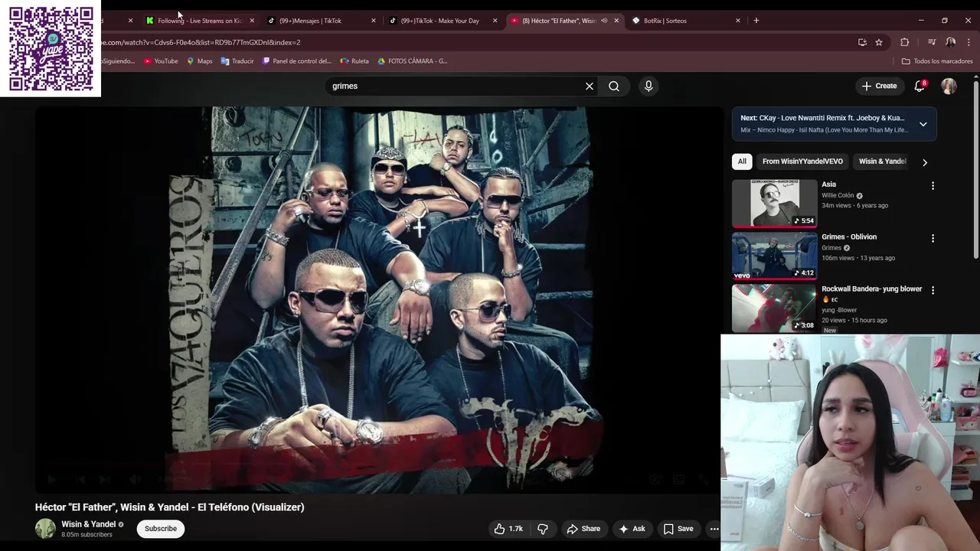Select the Wisin & Yandel chip
The height and width of the screenshot is (551, 980).
pyautogui.click(x=882, y=161)
